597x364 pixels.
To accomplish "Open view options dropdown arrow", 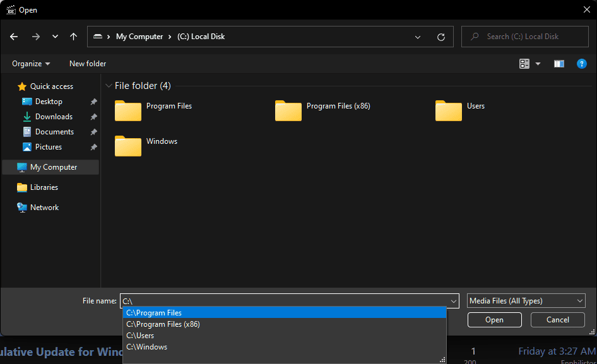I will 538,64.
